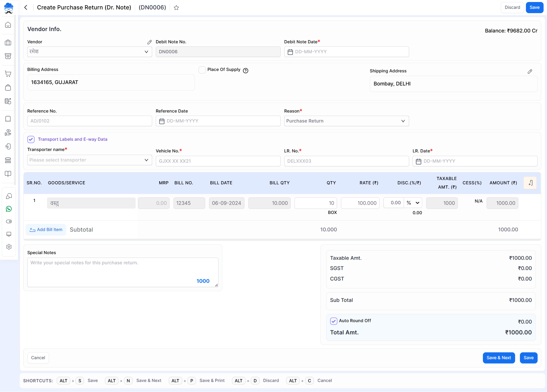Click the Balance ₹9682.00 Cr text
Screen dimensions: 547x392
[x=511, y=31]
